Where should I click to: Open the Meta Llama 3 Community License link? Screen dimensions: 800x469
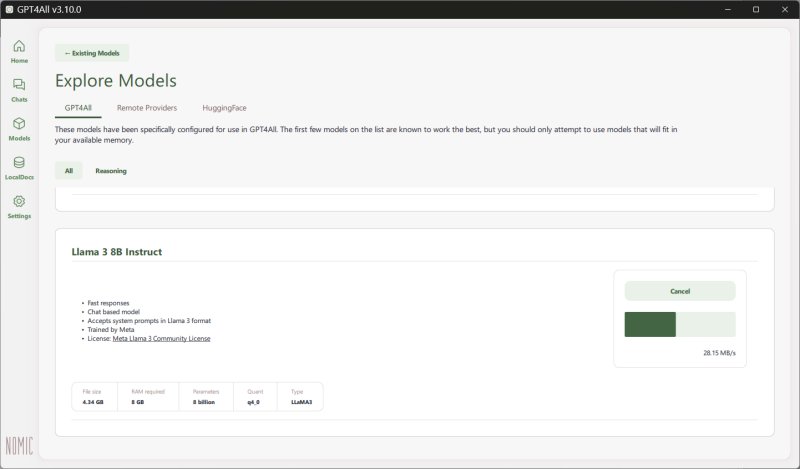coord(161,338)
